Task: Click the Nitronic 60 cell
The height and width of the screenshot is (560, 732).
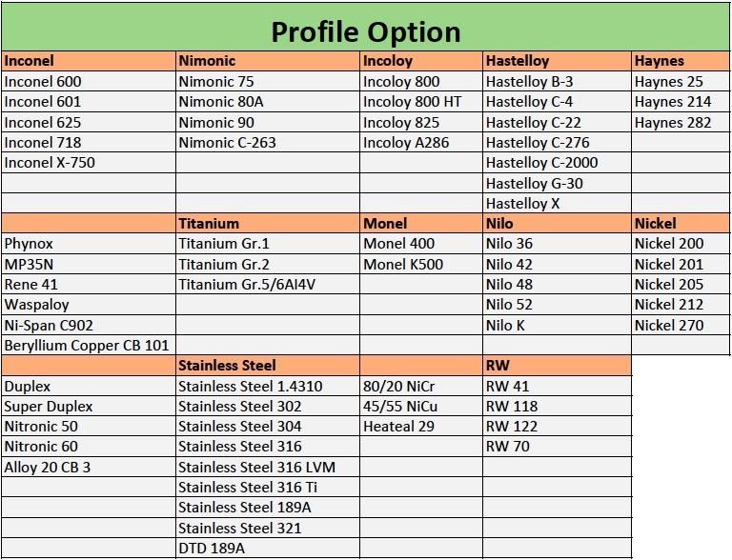Action: 89,446
